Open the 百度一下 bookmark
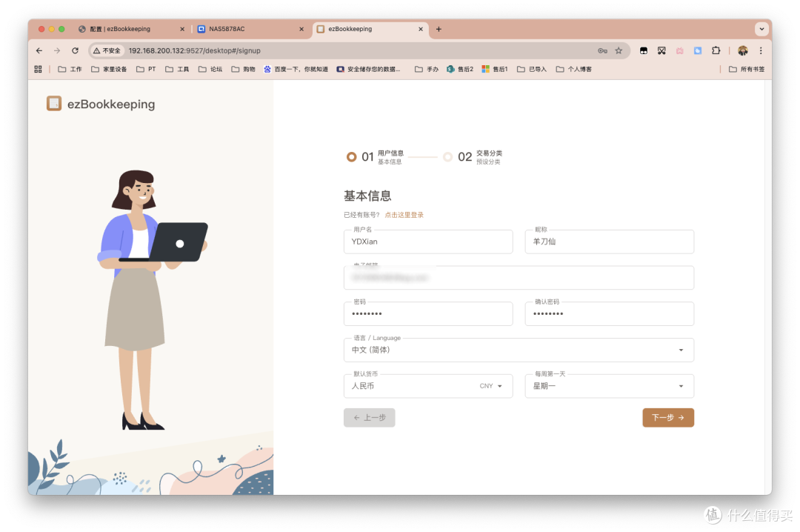This screenshot has width=800, height=532. coord(296,69)
